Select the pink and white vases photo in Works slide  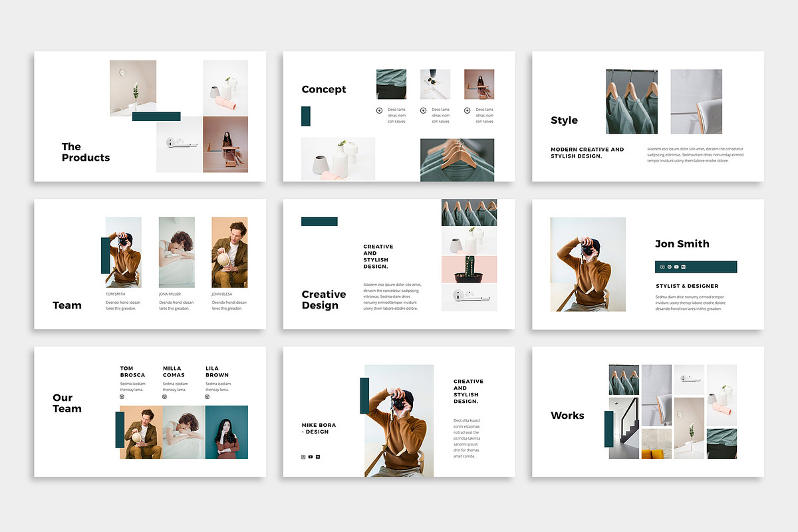click(x=722, y=396)
